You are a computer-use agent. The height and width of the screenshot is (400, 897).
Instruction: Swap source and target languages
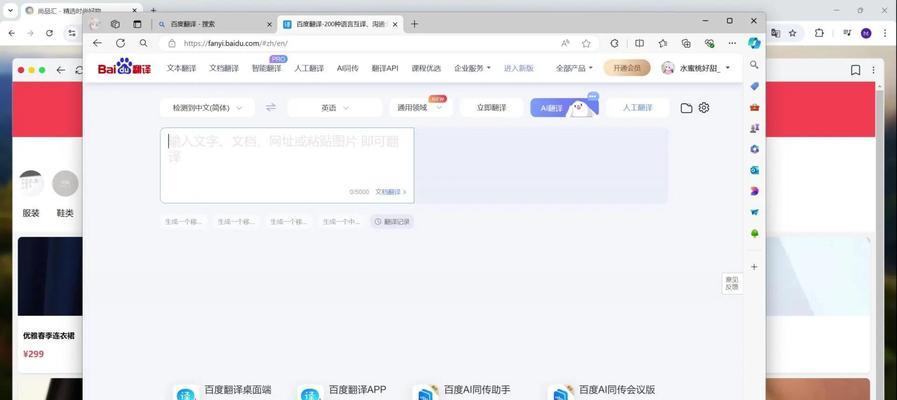pos(271,107)
